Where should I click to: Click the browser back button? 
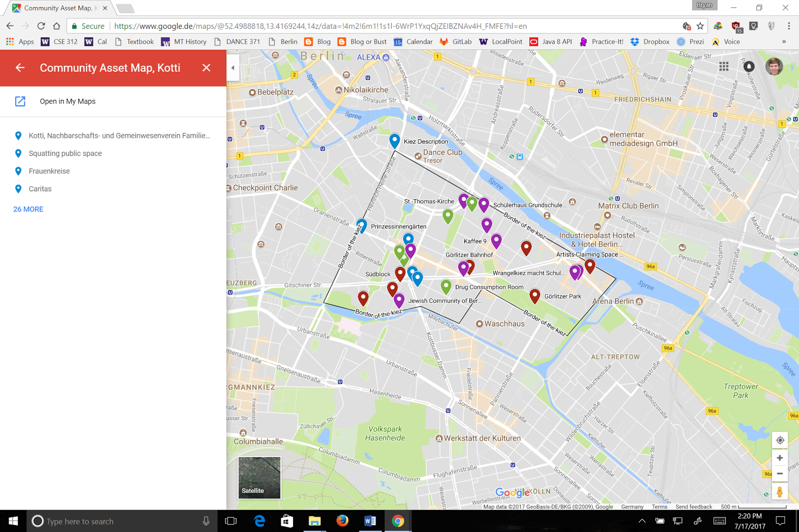[10, 26]
